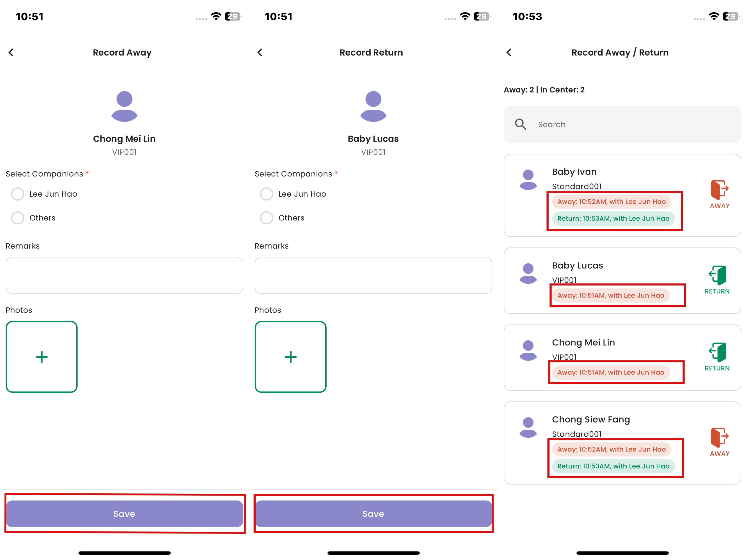
Task: Select Others companion on Record Away
Action: 17,218
